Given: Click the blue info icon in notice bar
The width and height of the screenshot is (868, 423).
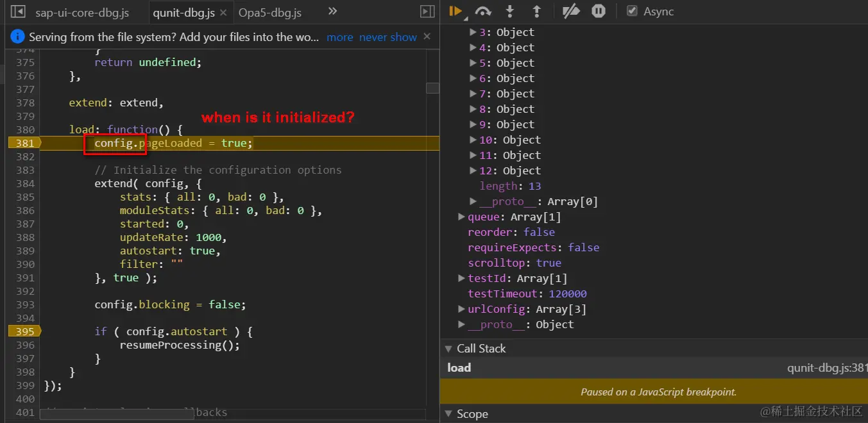Looking at the screenshot, I should pos(17,37).
